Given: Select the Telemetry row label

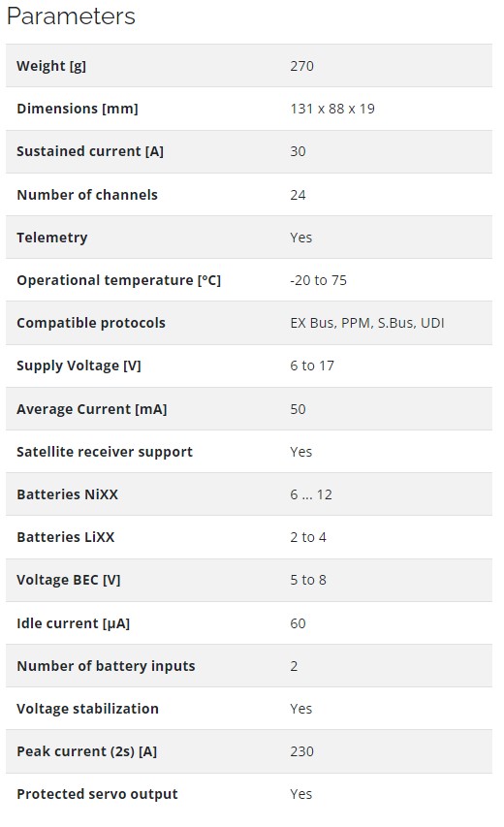Looking at the screenshot, I should (52, 238).
